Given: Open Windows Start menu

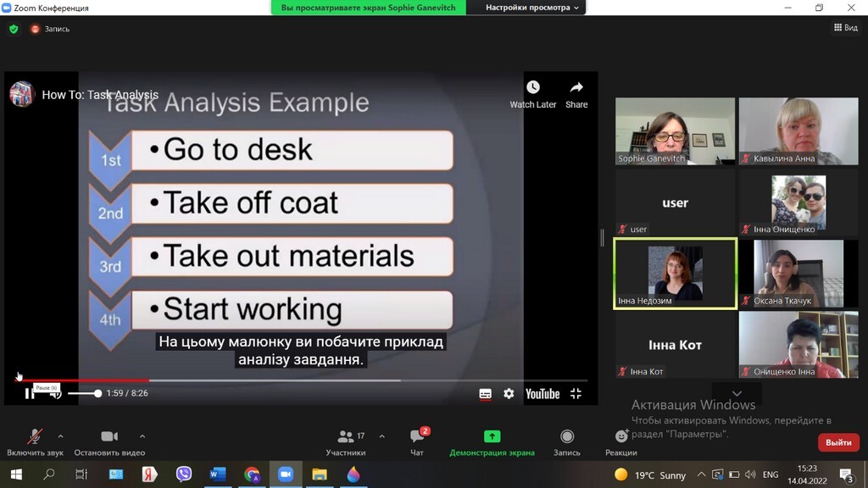Looking at the screenshot, I should pyautogui.click(x=16, y=474).
